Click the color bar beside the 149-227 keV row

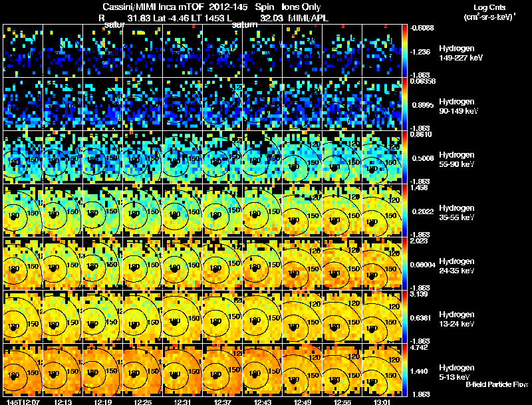pos(404,51)
